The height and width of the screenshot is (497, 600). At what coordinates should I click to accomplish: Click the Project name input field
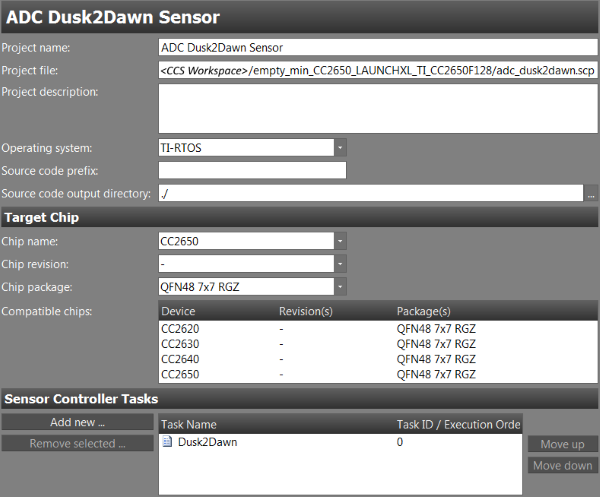(x=378, y=47)
